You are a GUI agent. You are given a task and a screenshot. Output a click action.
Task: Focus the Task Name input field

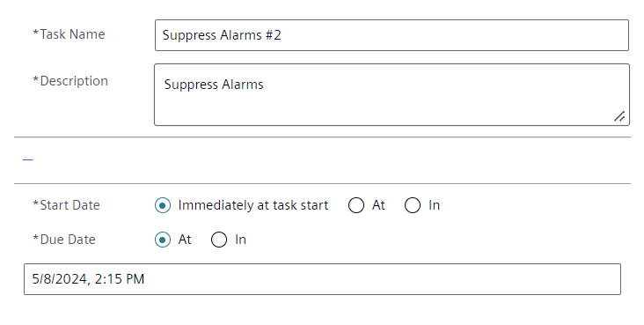click(392, 35)
